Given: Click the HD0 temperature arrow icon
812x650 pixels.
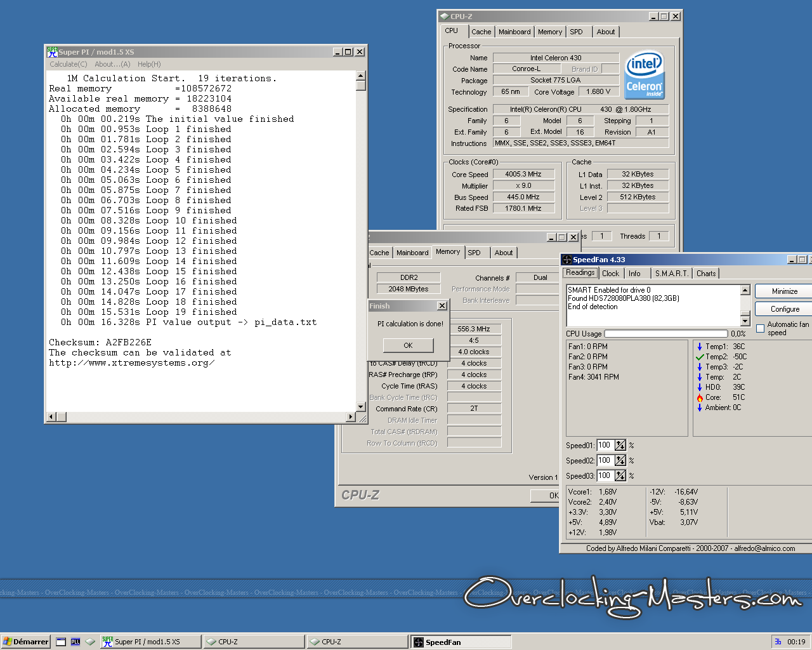Looking at the screenshot, I should coord(700,387).
